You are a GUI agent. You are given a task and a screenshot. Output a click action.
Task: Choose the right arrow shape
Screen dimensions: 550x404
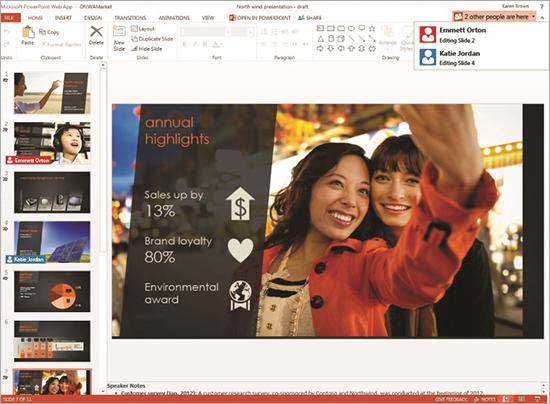320,49
